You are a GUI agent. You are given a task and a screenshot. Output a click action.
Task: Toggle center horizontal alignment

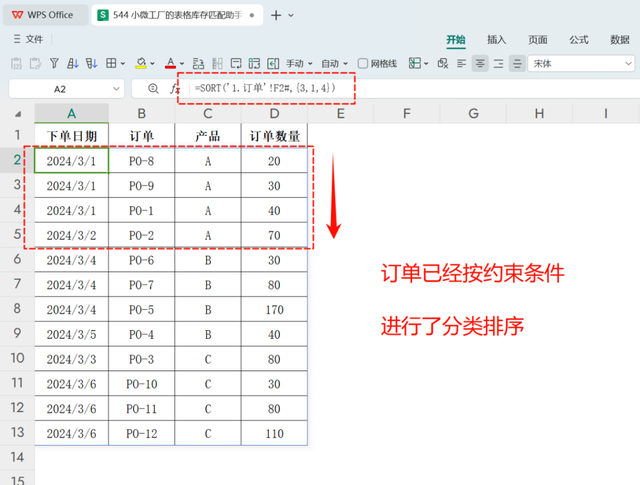pos(480,63)
